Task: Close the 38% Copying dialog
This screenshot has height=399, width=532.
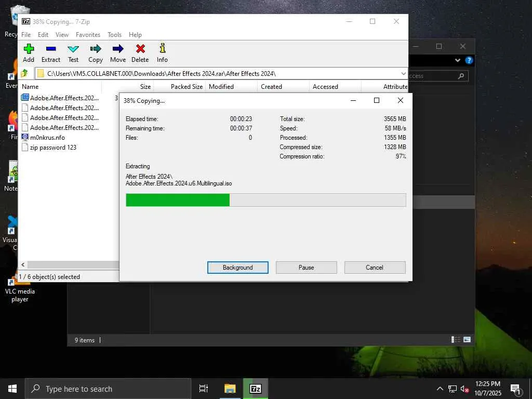Action: tap(401, 100)
